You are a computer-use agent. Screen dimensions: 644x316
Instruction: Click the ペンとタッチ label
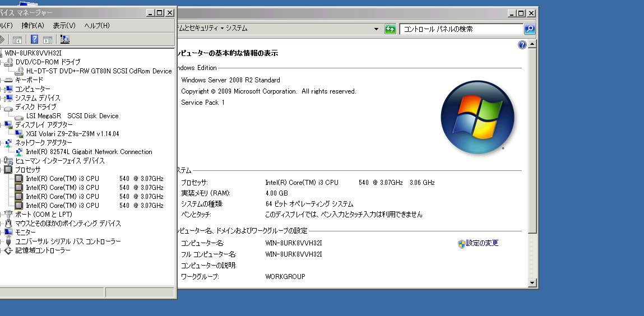(x=196, y=215)
